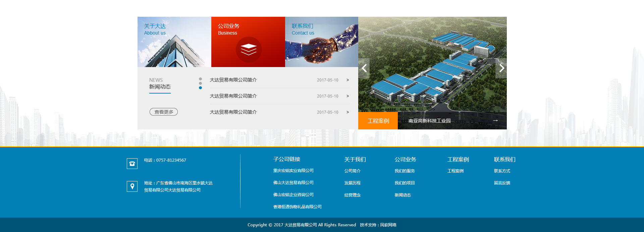Expand the first news item chevron
644x232 pixels.
click(347, 80)
